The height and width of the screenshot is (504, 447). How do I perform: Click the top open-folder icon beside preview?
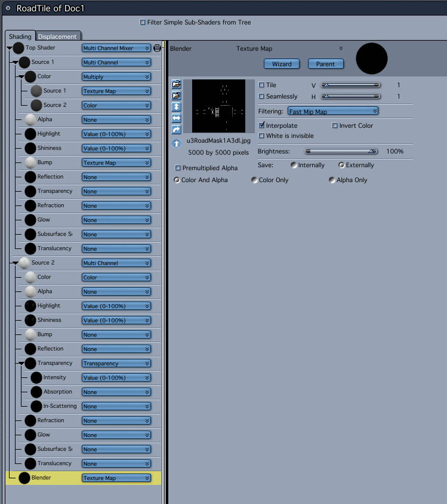176,84
